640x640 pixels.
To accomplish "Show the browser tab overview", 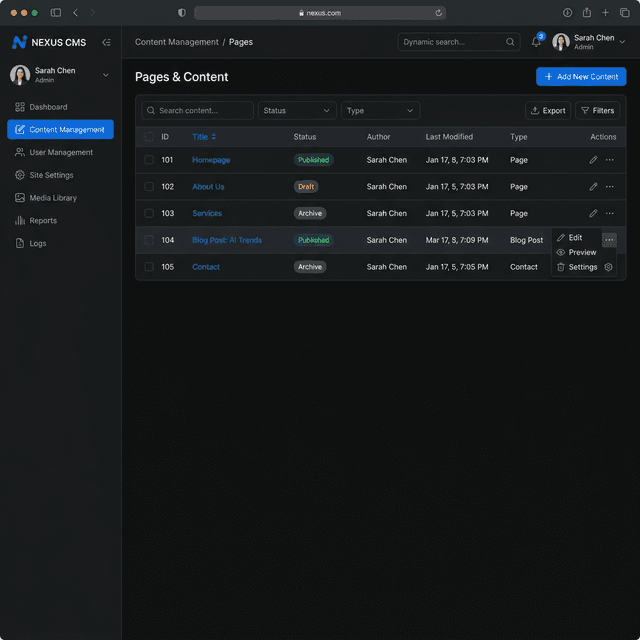I will [x=624, y=13].
